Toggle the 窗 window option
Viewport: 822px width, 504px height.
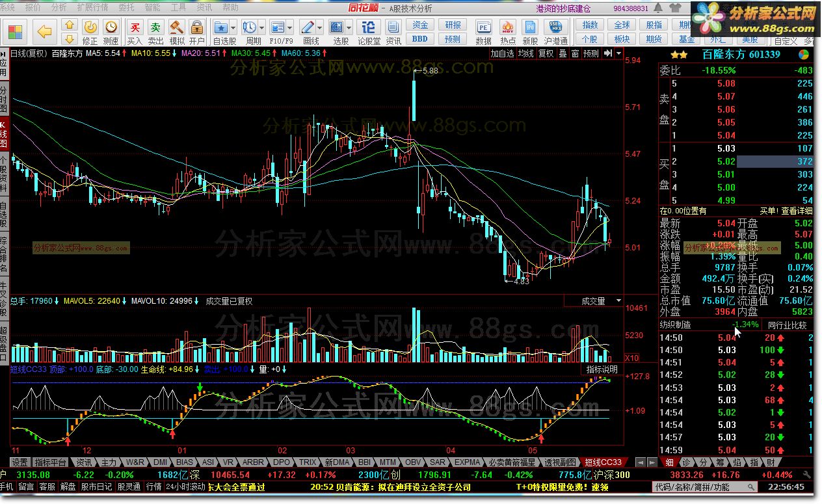point(576,53)
